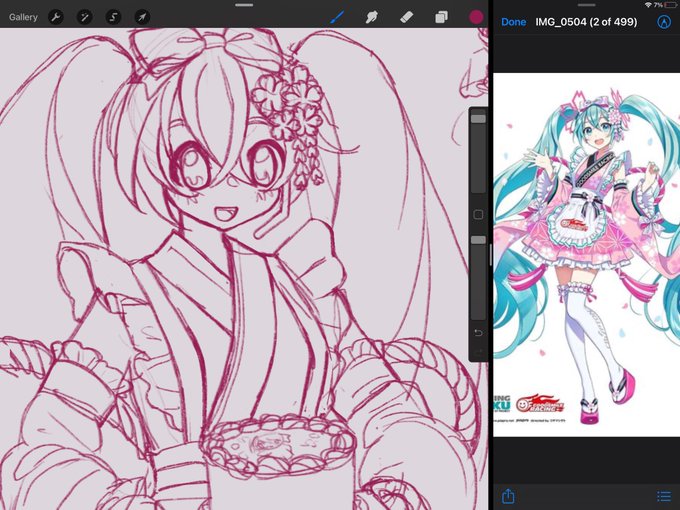Open the Actions wrench menu
Screen dimensions: 680x510
click(56, 17)
